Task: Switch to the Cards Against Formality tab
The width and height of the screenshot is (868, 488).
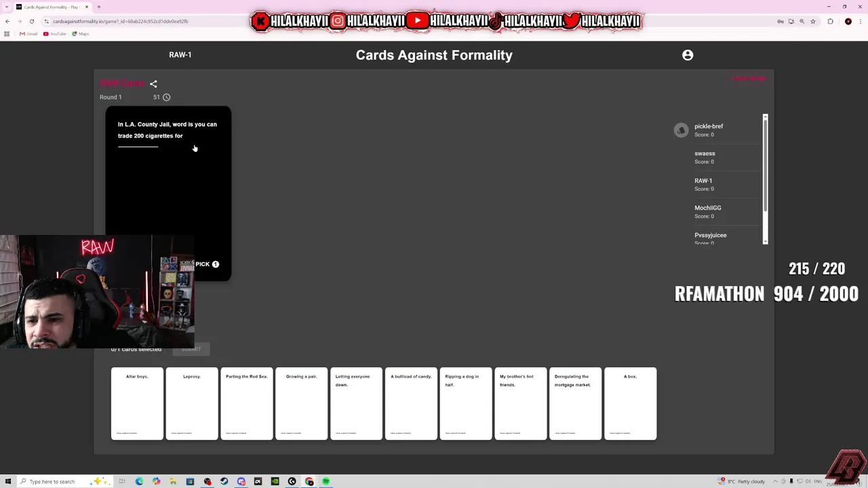Action: pos(51,7)
